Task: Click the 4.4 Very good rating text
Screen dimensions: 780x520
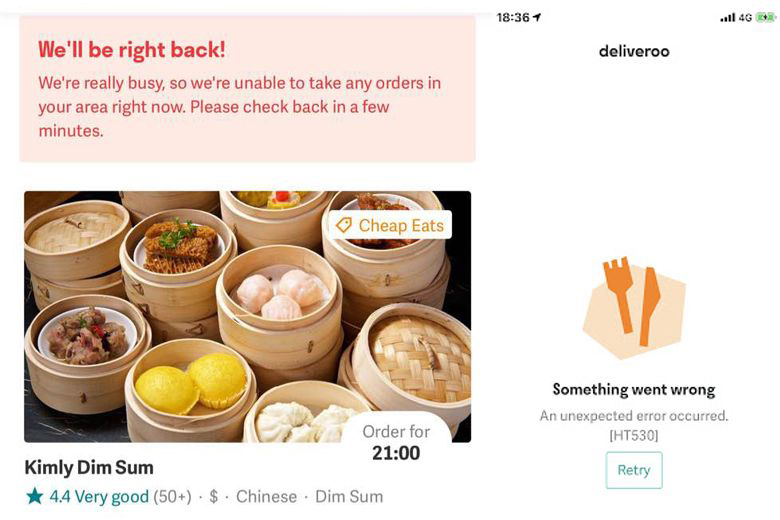Action: [x=99, y=497]
